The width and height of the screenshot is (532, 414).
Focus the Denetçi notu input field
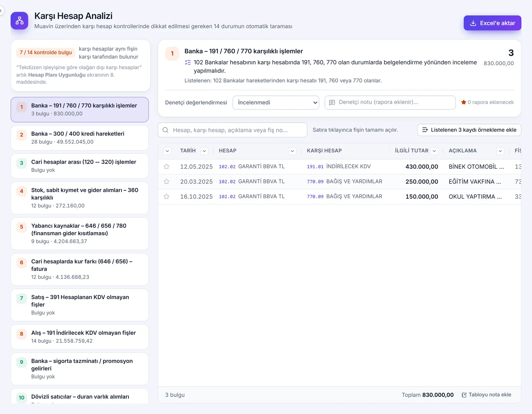[390, 102]
